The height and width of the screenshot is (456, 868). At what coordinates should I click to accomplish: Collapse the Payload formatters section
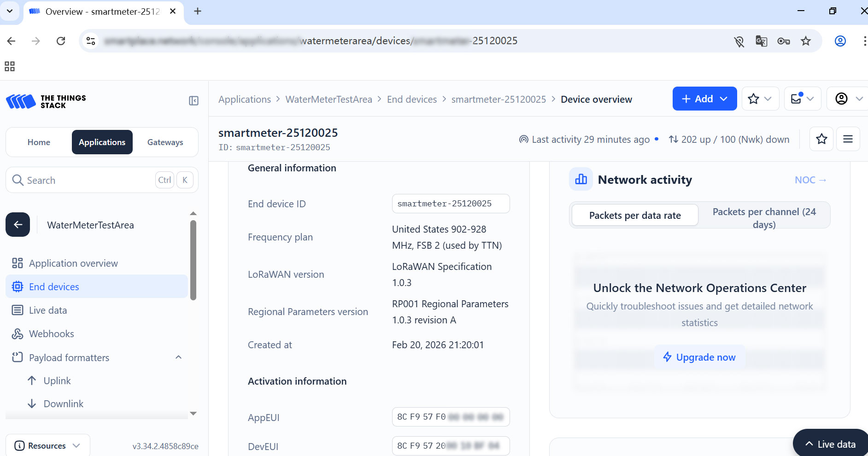tap(179, 357)
